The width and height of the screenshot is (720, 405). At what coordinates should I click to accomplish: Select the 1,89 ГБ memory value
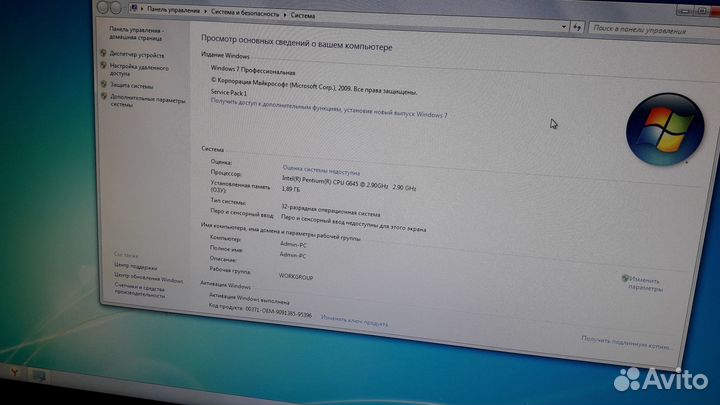click(x=290, y=189)
